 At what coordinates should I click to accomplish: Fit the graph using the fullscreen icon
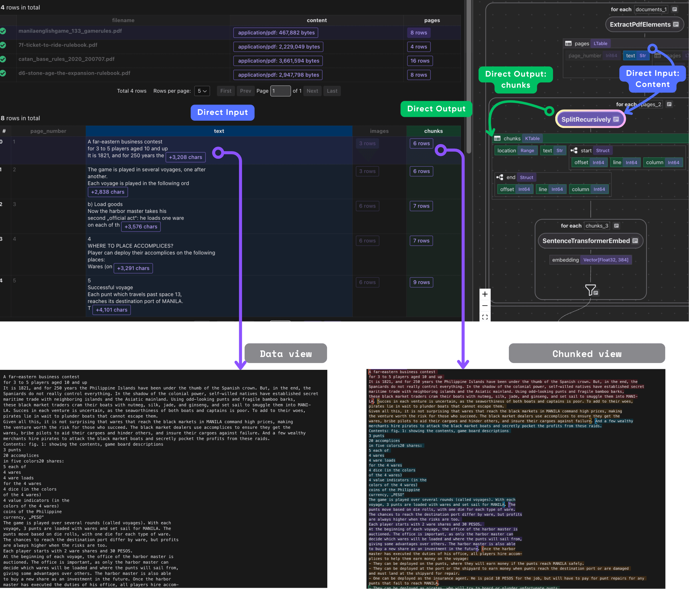(x=485, y=317)
